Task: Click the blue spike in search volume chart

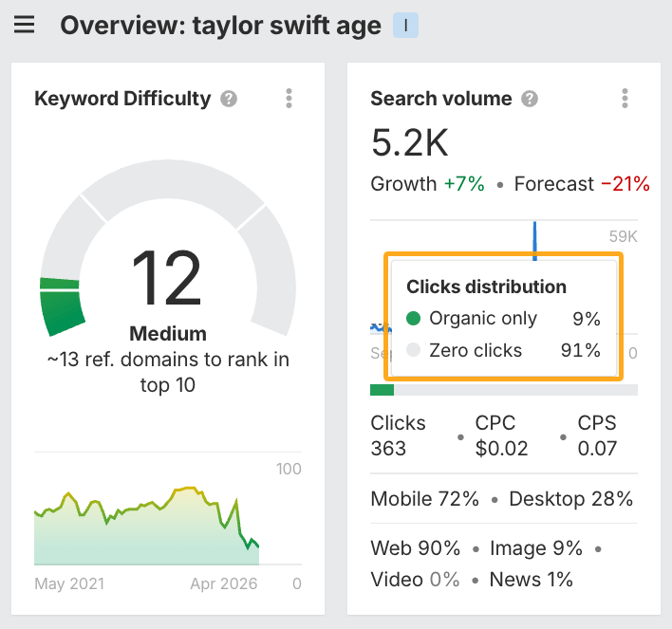Action: (534, 241)
